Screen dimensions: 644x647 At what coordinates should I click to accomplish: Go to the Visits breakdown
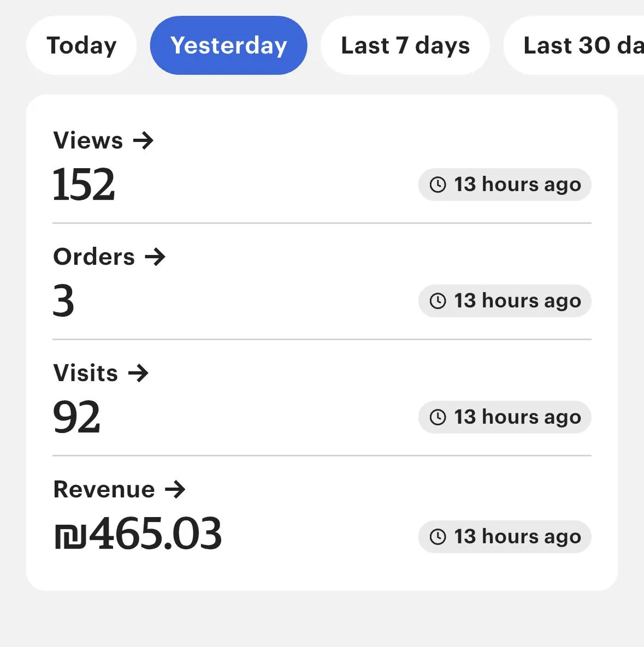(x=86, y=373)
